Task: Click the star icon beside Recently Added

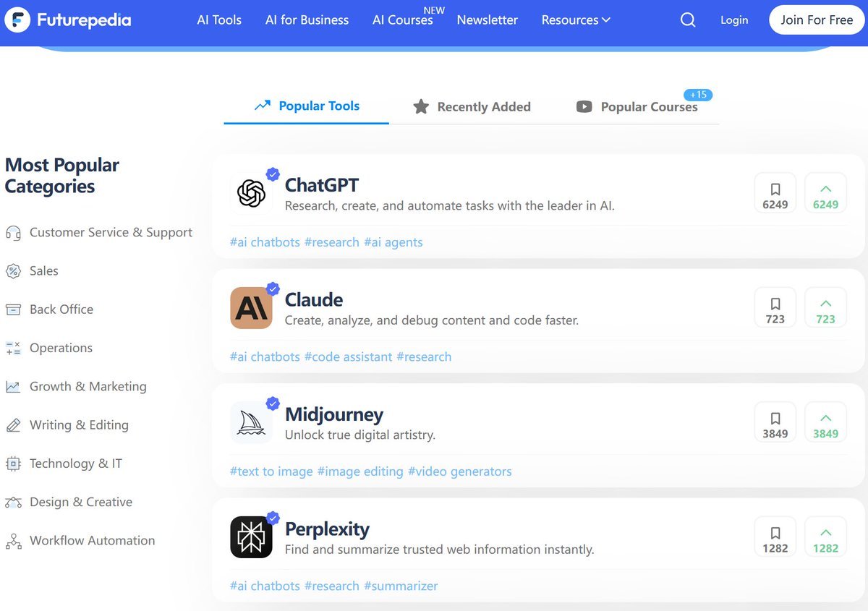Action: point(421,107)
